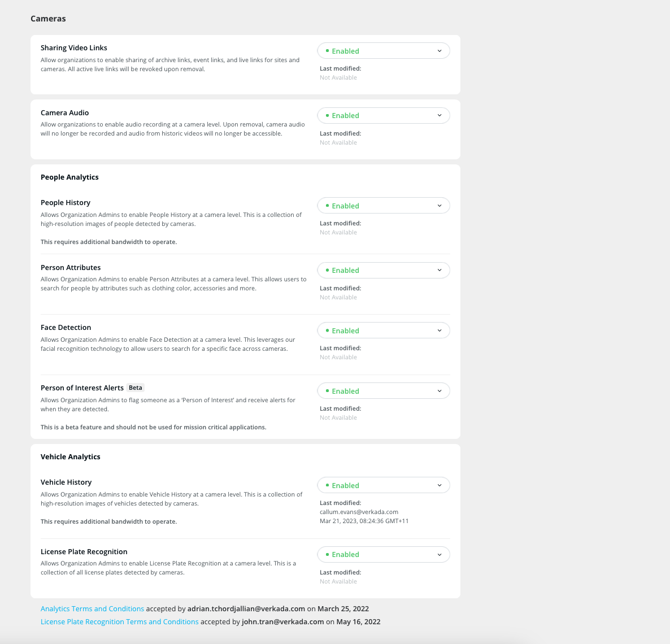670x644 pixels.
Task: Click chevron arrow for Person of Interest Alerts
Action: click(440, 391)
